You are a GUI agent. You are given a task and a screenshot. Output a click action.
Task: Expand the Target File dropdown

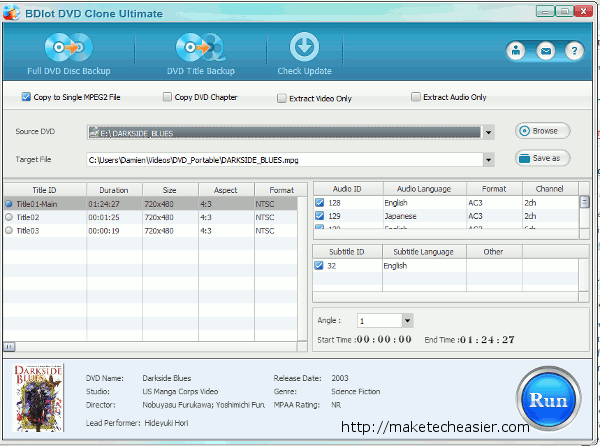tap(489, 159)
